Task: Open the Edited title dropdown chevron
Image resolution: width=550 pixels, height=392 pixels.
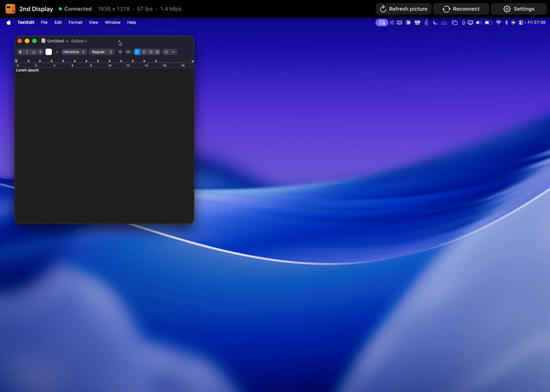Action: 86,41
